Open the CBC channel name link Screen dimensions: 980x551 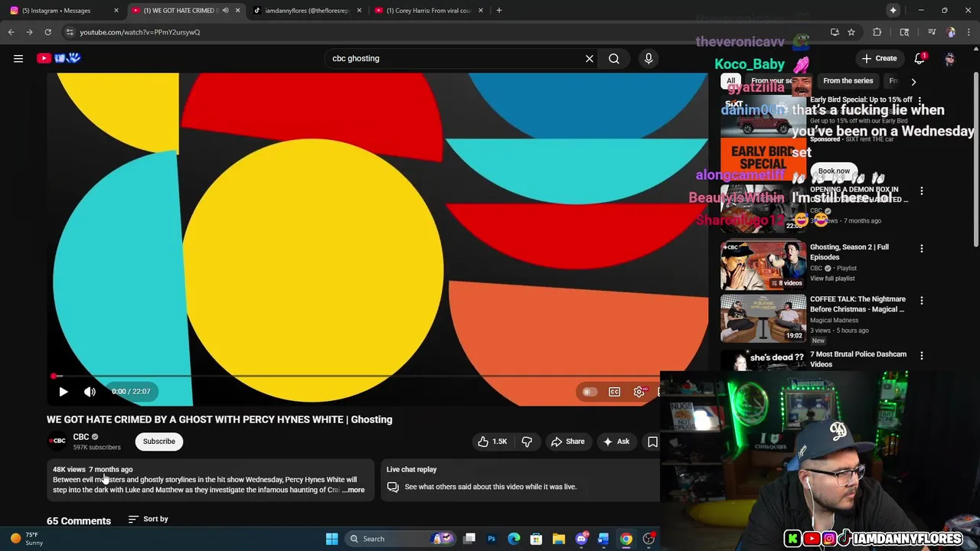click(x=81, y=437)
